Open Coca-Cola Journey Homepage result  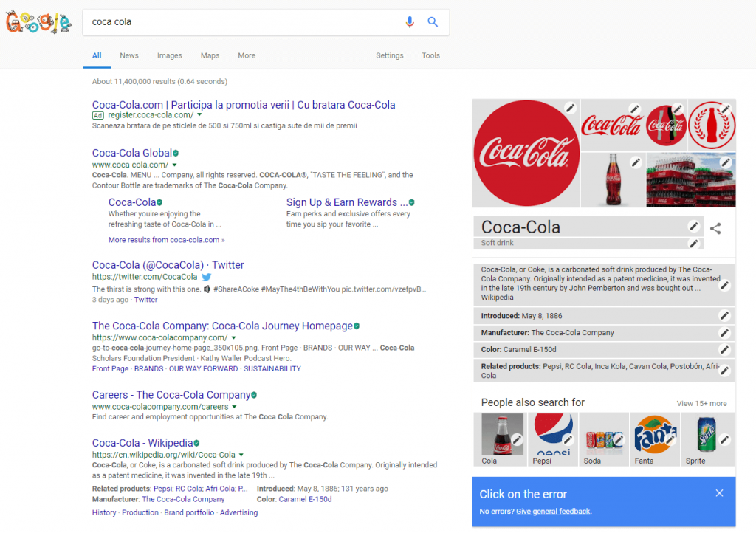[x=222, y=326]
